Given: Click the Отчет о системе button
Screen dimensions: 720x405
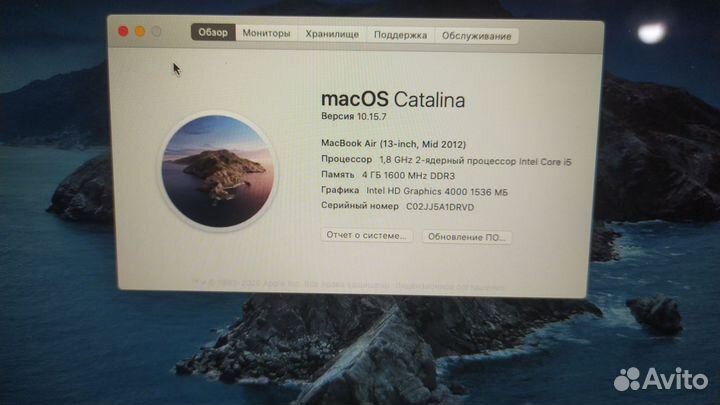Looking at the screenshot, I should click(366, 235).
